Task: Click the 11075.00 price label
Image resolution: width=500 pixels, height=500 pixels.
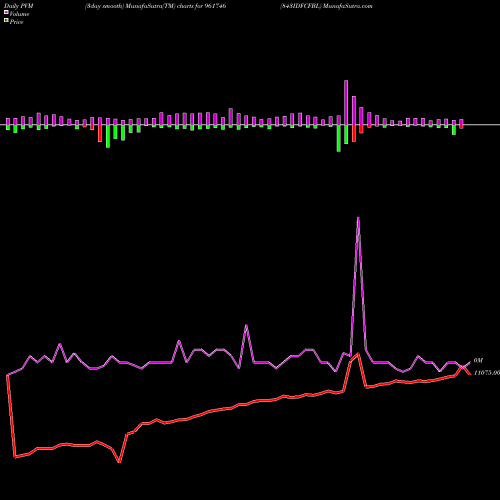Action: coord(487,373)
